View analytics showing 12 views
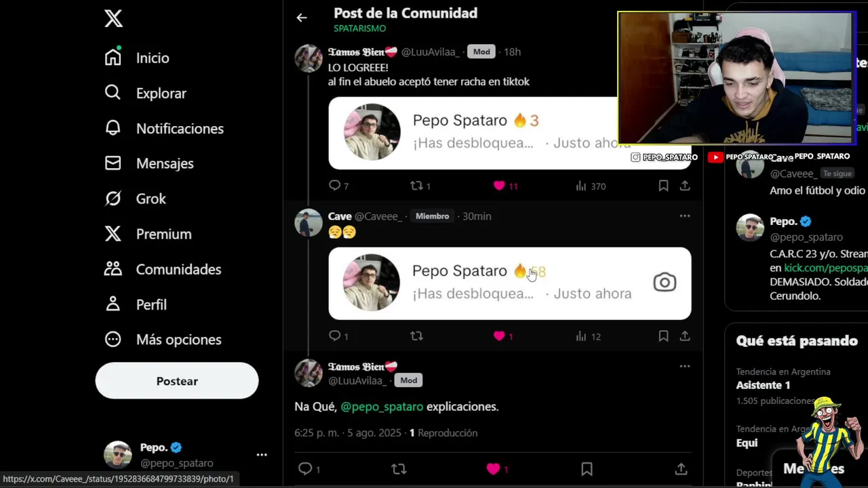 click(x=588, y=336)
